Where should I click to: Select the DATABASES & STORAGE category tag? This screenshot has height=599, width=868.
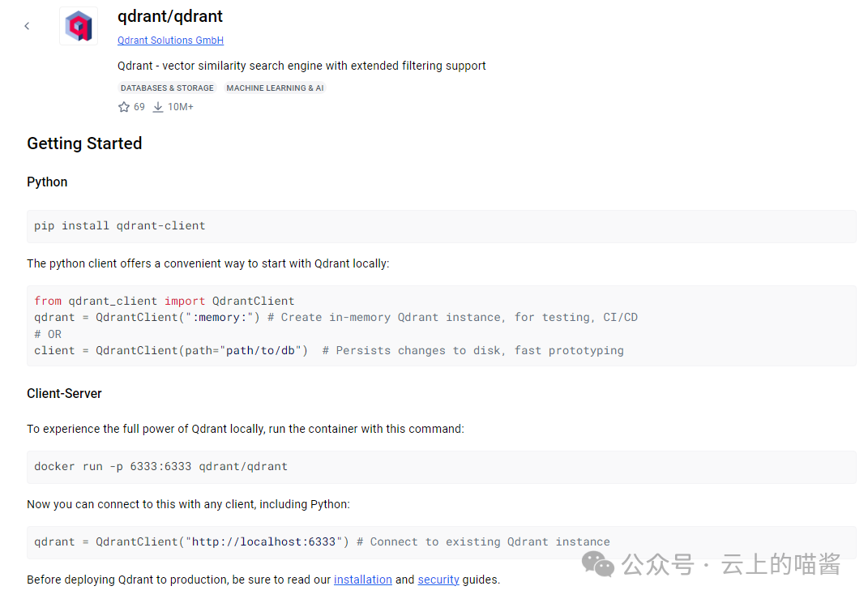click(167, 88)
